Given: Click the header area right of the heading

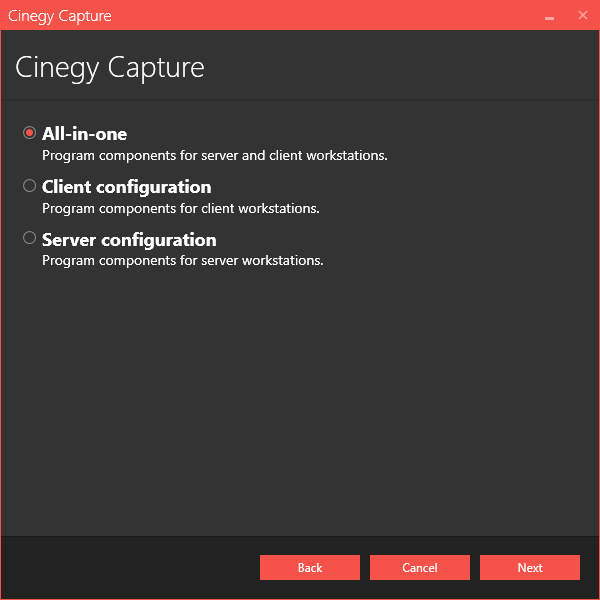Looking at the screenshot, I should [x=400, y=67].
